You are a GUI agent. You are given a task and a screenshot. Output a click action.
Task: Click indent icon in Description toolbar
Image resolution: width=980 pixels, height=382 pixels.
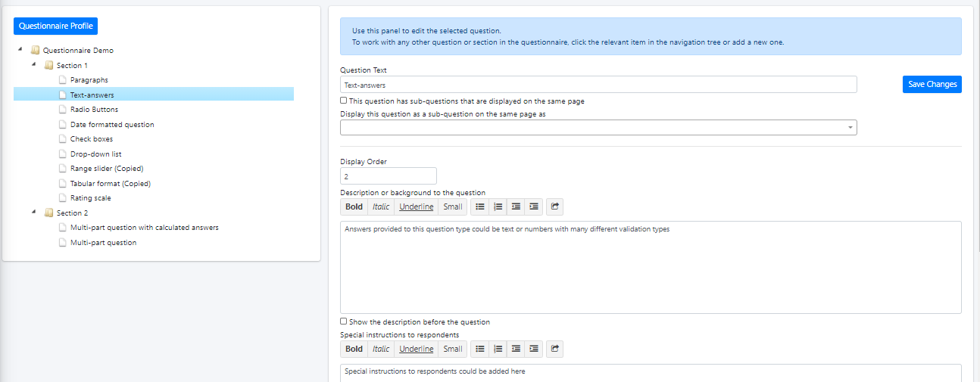[x=534, y=207]
